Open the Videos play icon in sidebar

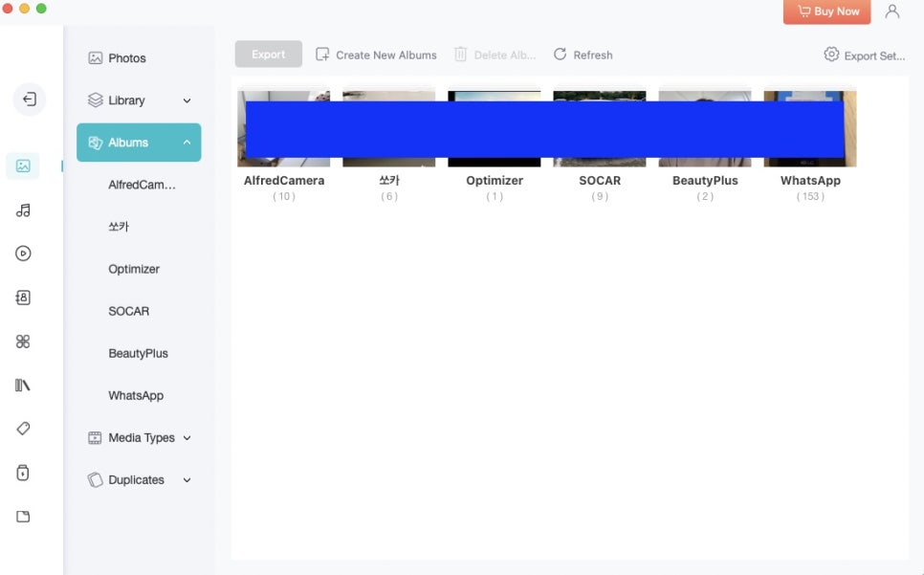click(23, 254)
